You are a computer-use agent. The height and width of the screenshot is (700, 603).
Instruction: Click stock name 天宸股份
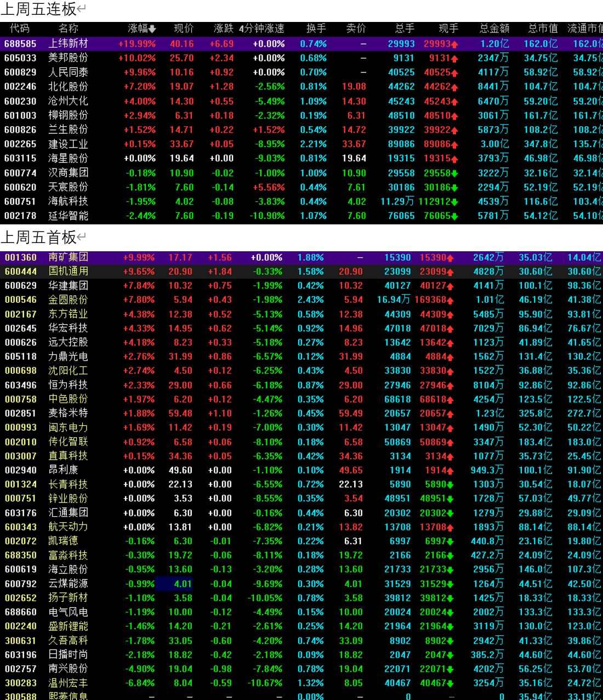(68, 187)
